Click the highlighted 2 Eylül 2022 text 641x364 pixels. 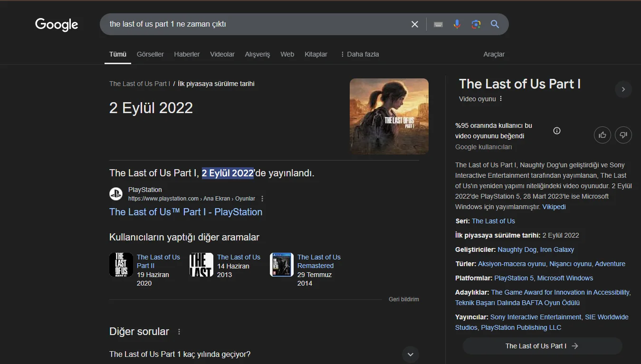click(228, 173)
